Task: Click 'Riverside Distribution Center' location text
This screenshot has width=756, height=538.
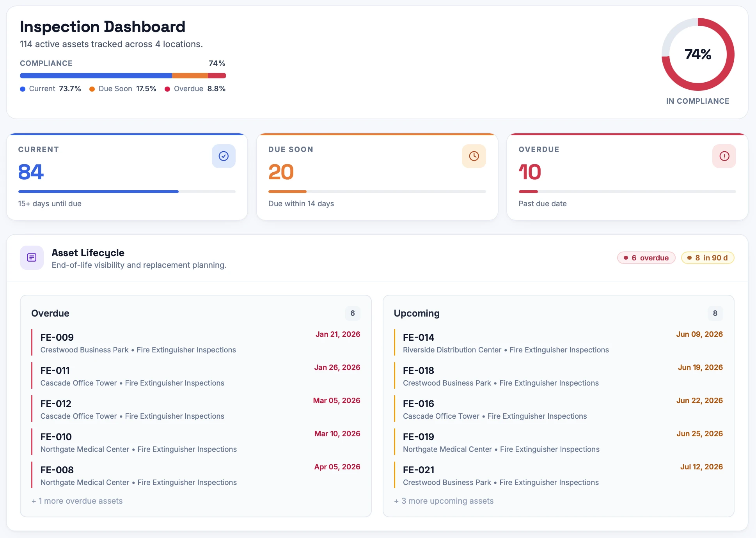Action: coord(452,350)
